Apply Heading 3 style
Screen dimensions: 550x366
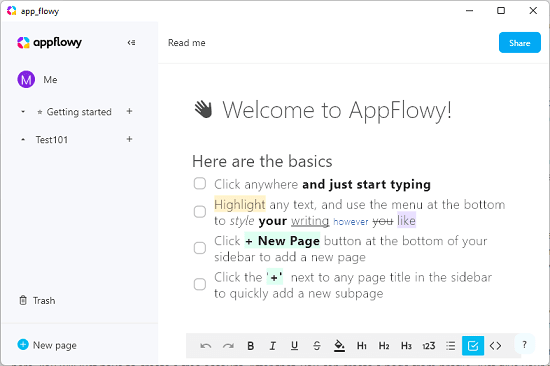[406, 346]
